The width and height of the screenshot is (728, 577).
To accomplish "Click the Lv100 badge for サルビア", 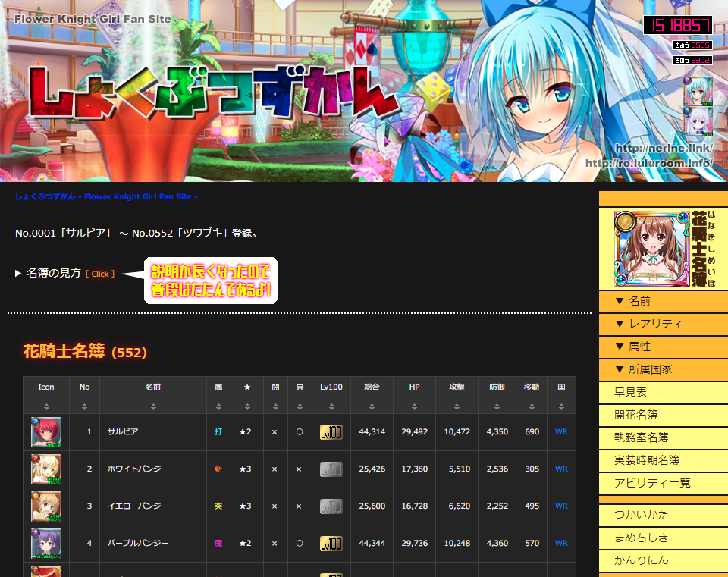I will (331, 432).
